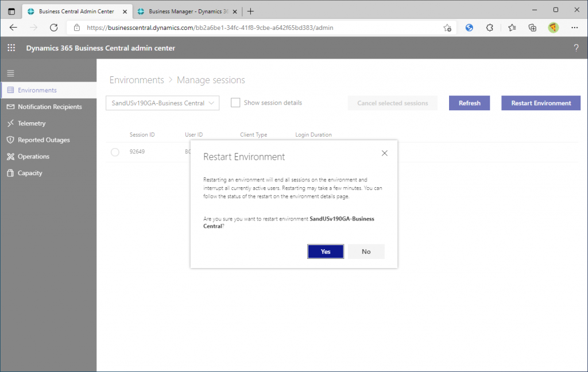Add page to favorites star-plus icon
Image resolution: width=588 pixels, height=372 pixels.
[447, 28]
